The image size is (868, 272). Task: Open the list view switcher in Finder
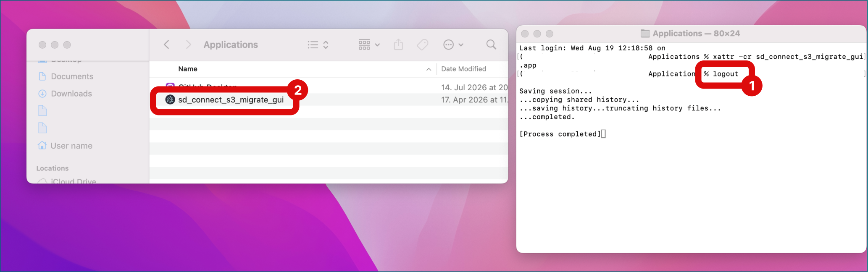point(318,44)
